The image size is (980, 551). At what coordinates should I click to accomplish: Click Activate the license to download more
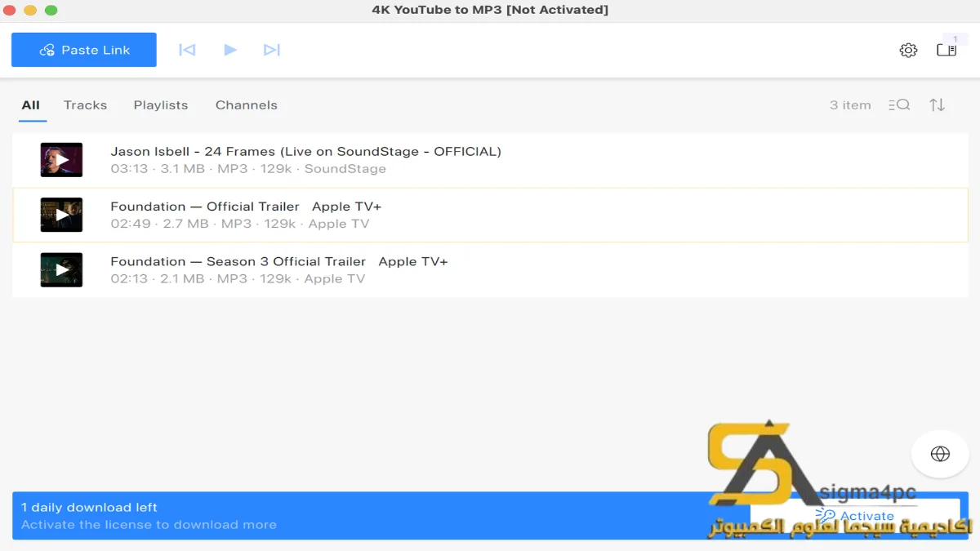point(149,525)
